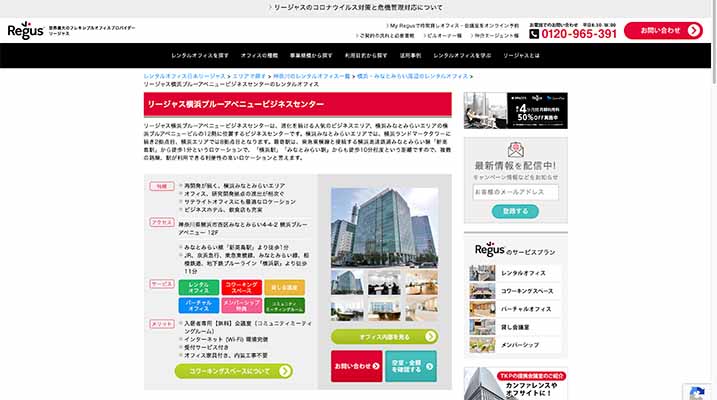The width and height of the screenshot is (717, 400).
Task: Click the pink サービス label tag
Action: [162, 284]
